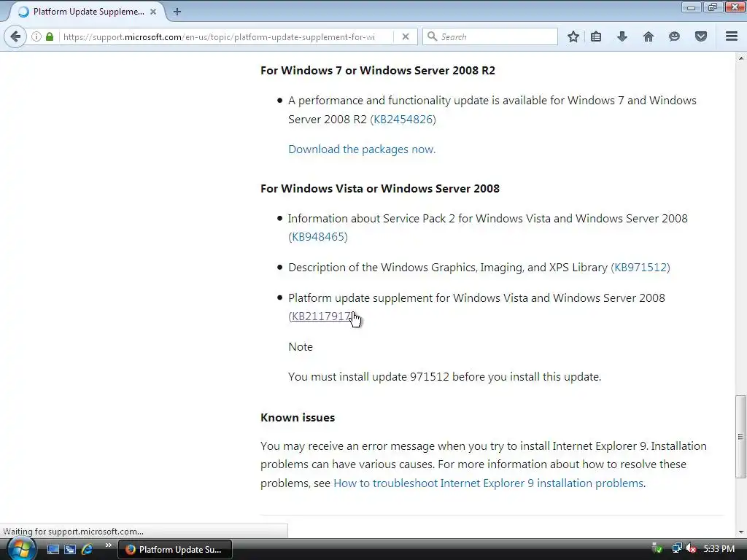Click the 5:33 PM clock

pyautogui.click(x=719, y=548)
